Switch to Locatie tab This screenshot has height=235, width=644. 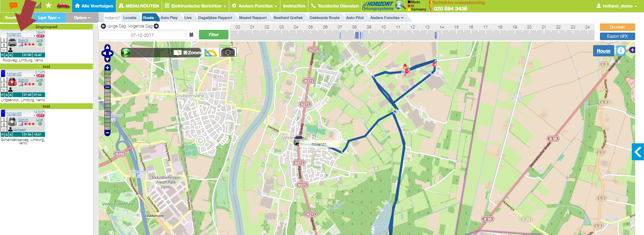(x=130, y=18)
